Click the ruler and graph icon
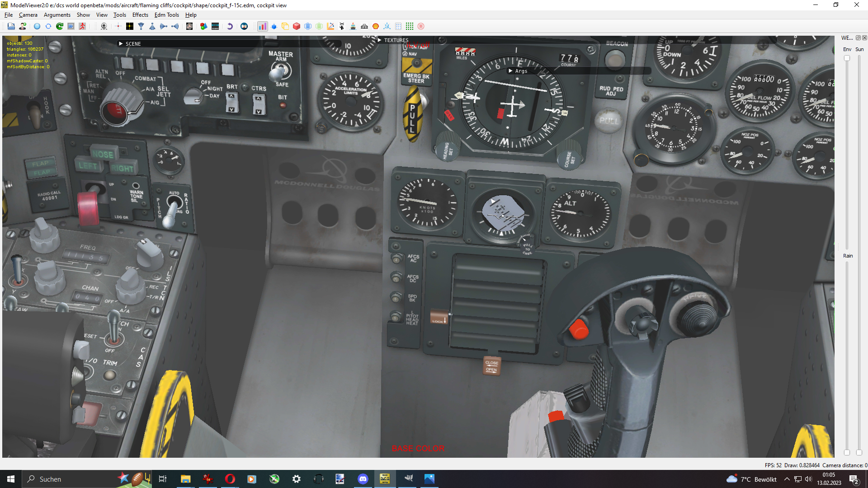This screenshot has width=868, height=488. (330, 26)
